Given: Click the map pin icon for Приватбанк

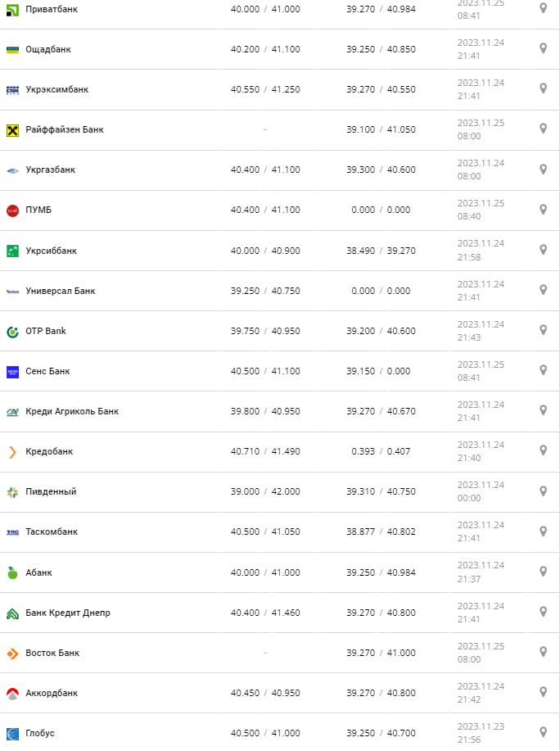Looking at the screenshot, I should (x=543, y=8).
